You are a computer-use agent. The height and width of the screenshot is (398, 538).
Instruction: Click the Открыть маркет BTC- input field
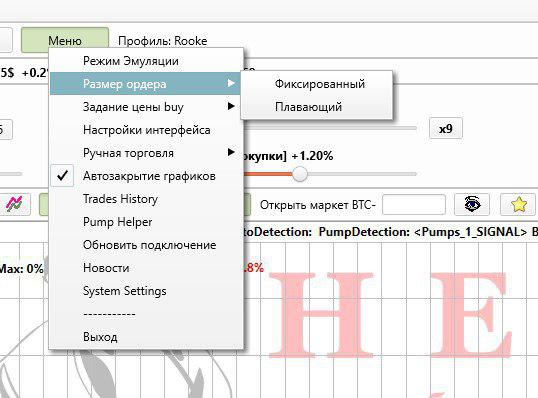tap(414, 205)
